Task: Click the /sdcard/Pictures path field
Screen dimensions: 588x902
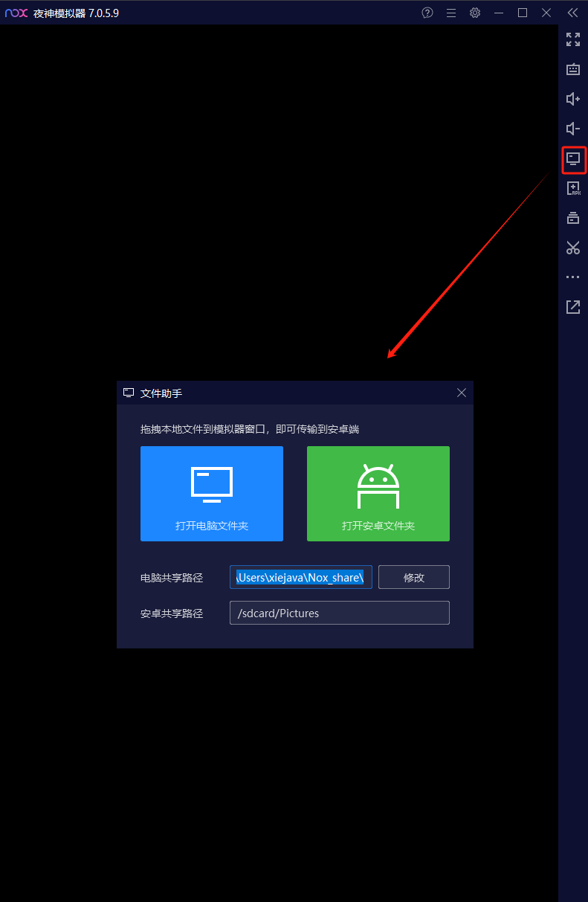Action: coord(339,613)
